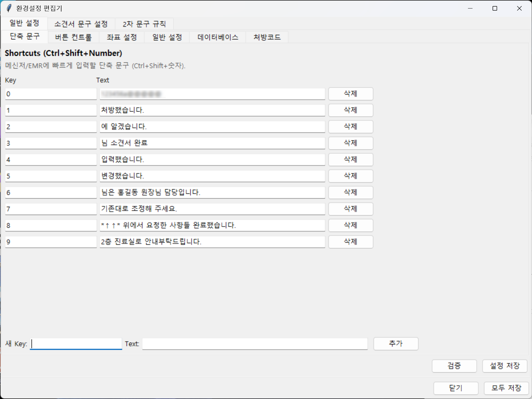The width and height of the screenshot is (532, 399).
Task: Click the 검증 button to validate settings
Action: [x=454, y=366]
